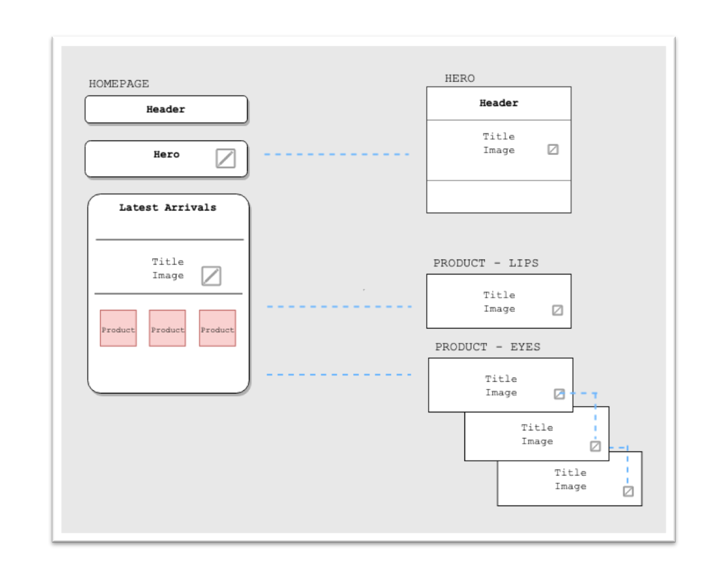The image size is (728, 575).
Task: Select the Header cell in the HERO table
Action: click(x=498, y=104)
